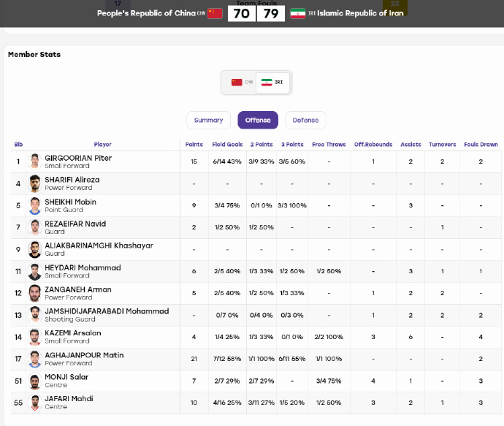Screen dimensions: 504x426
Task: Click ZANGANEH Arman's player photo
Action: pos(35,293)
